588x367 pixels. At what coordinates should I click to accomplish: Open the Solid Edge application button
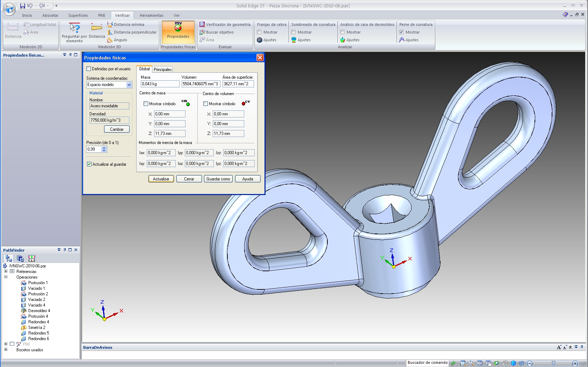point(9,9)
